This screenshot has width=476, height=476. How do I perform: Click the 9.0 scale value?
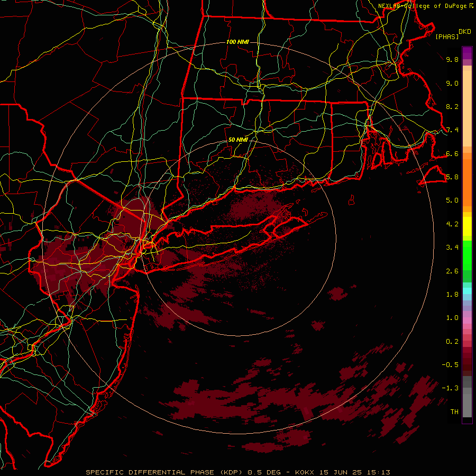coord(452,83)
